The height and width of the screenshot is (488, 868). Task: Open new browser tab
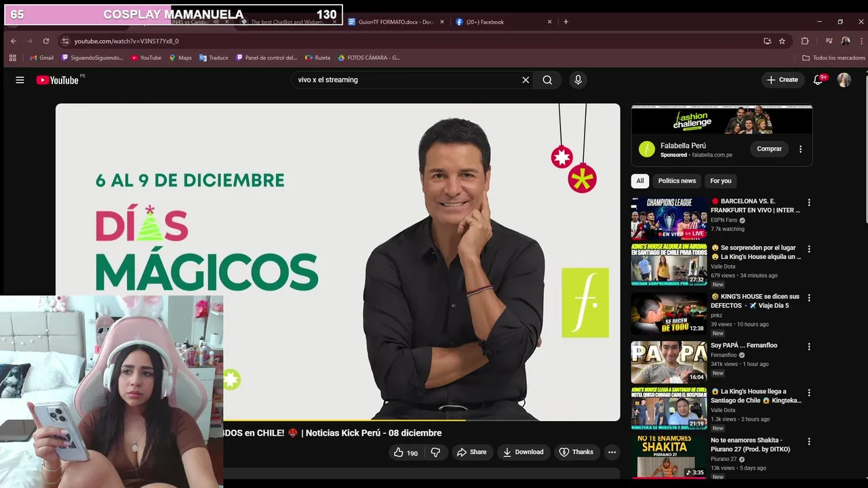coord(566,22)
